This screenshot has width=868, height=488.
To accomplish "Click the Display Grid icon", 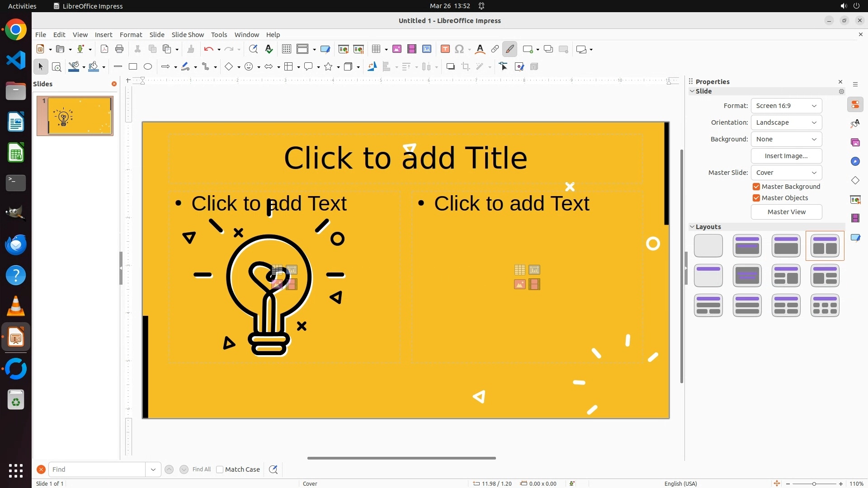I will pyautogui.click(x=286, y=49).
